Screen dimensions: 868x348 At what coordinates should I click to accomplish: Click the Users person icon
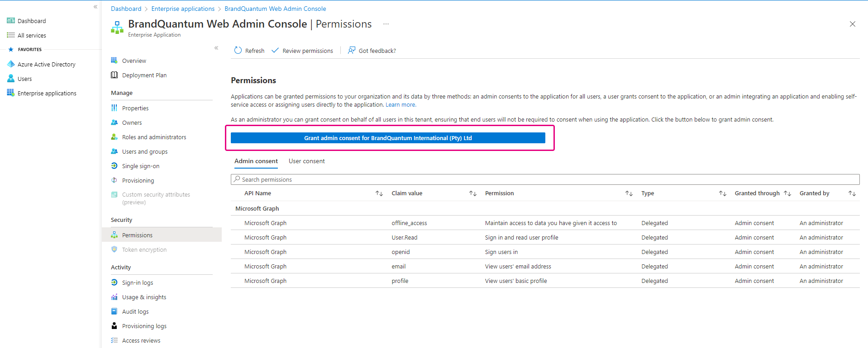point(11,79)
